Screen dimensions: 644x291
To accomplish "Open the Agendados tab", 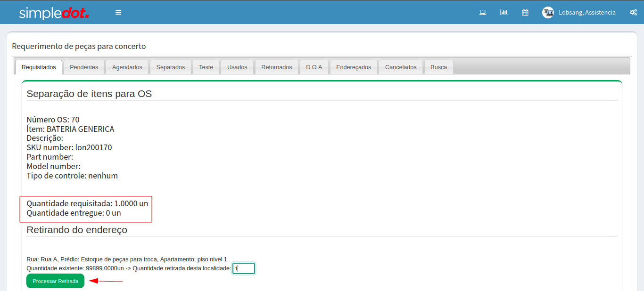I will (x=127, y=67).
